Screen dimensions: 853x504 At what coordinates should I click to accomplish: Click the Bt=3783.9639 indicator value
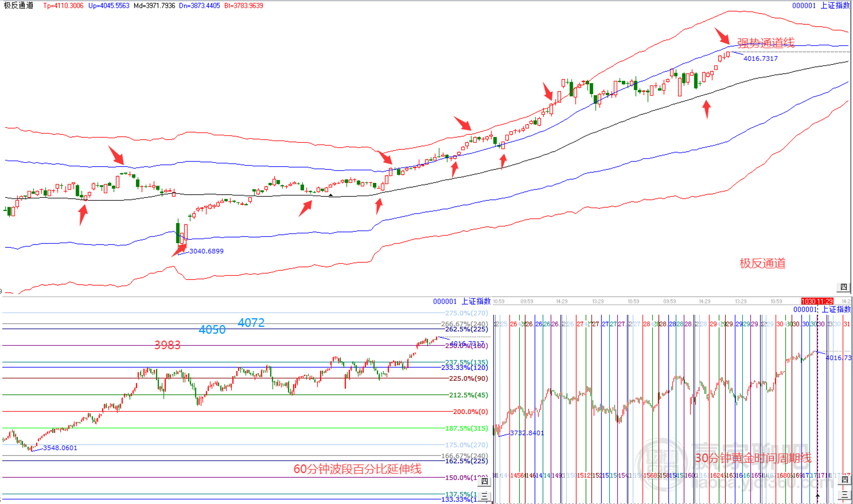[x=244, y=6]
